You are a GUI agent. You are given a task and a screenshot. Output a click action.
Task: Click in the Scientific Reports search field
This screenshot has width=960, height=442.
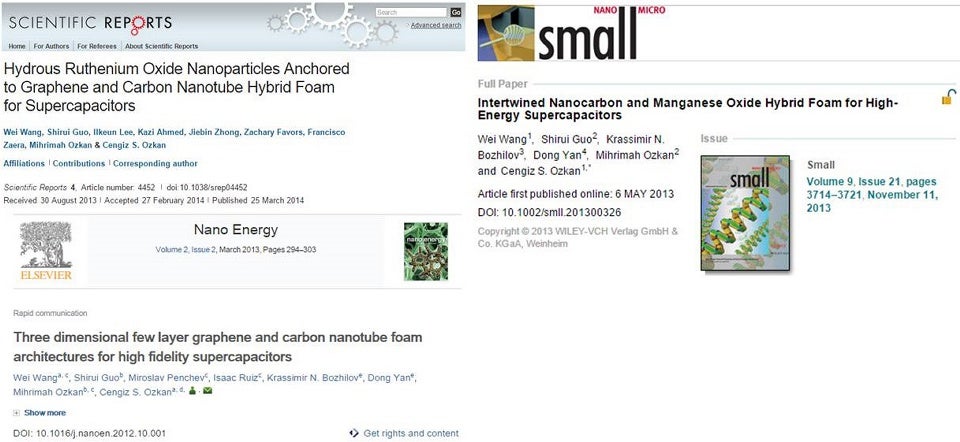[411, 13]
